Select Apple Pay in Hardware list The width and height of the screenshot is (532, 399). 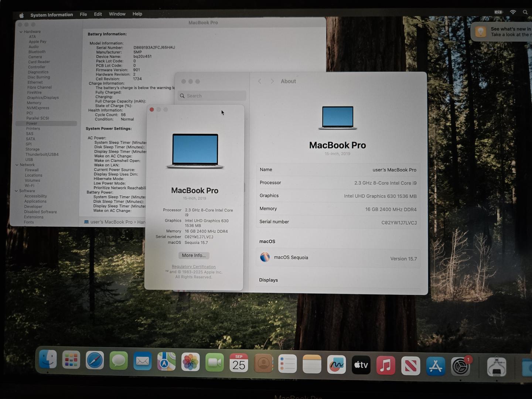(x=38, y=42)
